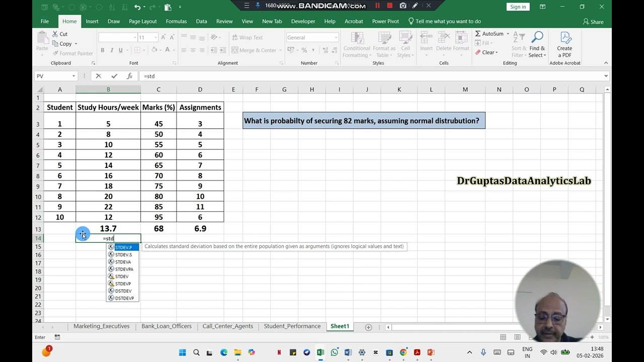Click the Format Painter tool
The image size is (644, 362).
[x=72, y=53]
